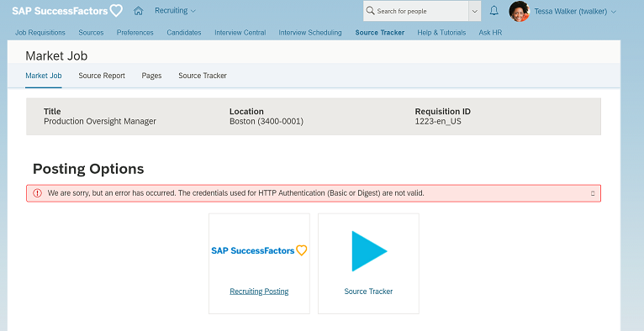The width and height of the screenshot is (644, 331).
Task: Click the Posting Options heading
Action: click(88, 169)
